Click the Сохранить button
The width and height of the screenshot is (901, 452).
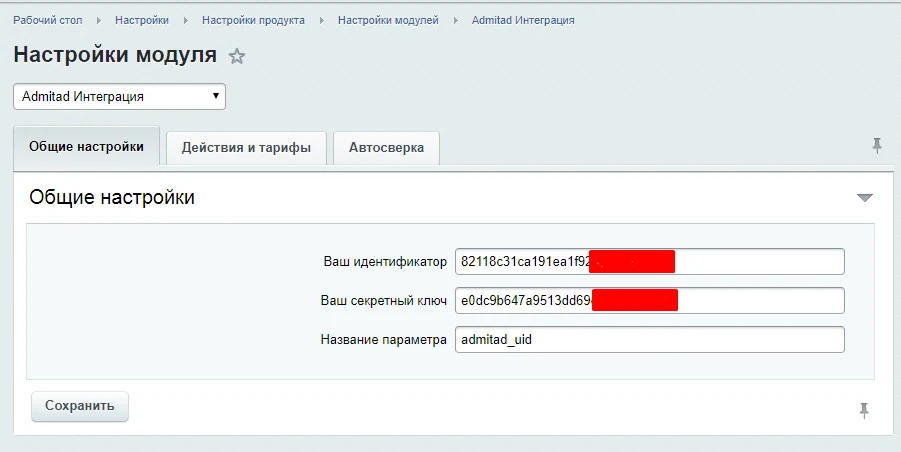pyautogui.click(x=80, y=406)
